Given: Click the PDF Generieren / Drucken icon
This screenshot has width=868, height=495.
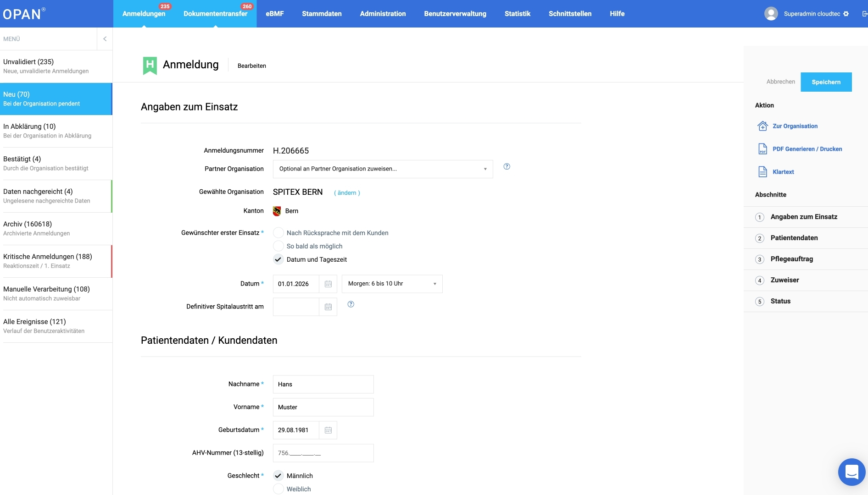Looking at the screenshot, I should (x=762, y=149).
